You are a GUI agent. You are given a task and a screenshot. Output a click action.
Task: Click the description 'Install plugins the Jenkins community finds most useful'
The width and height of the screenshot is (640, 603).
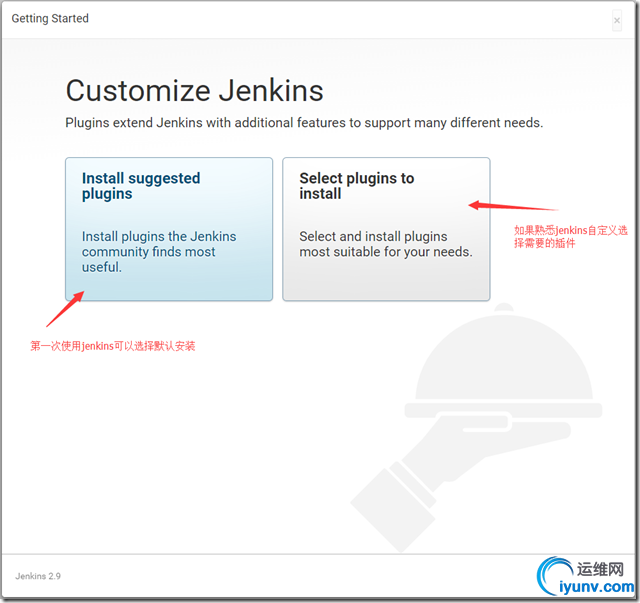tap(159, 251)
